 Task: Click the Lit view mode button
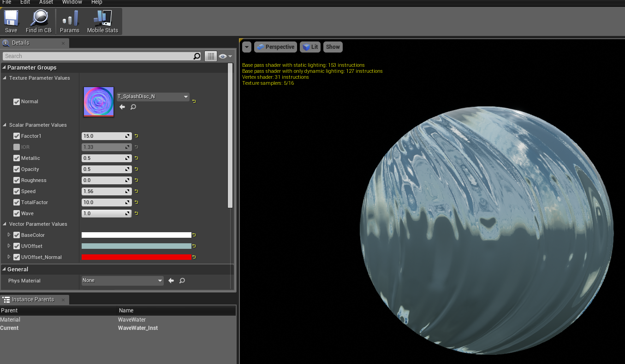pyautogui.click(x=310, y=47)
